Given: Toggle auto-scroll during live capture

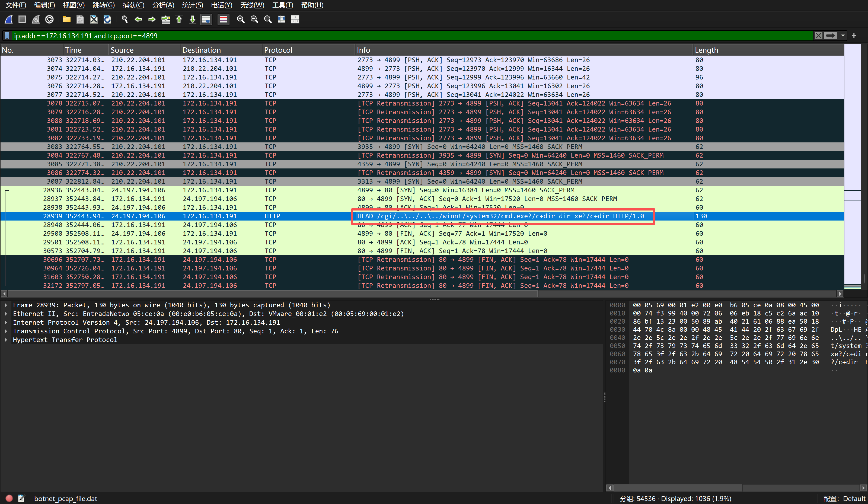Looking at the screenshot, I should [206, 20].
